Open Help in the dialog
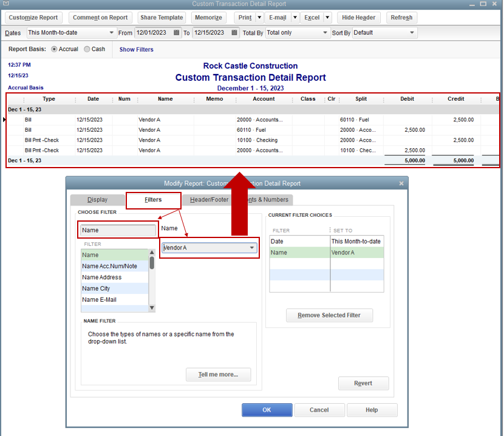Screen dimensions: 504x436 coord(372,410)
